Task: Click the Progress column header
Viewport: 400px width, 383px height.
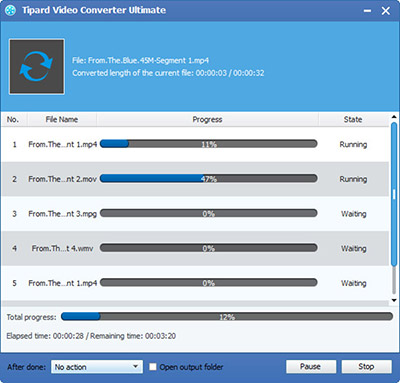Action: [207, 119]
